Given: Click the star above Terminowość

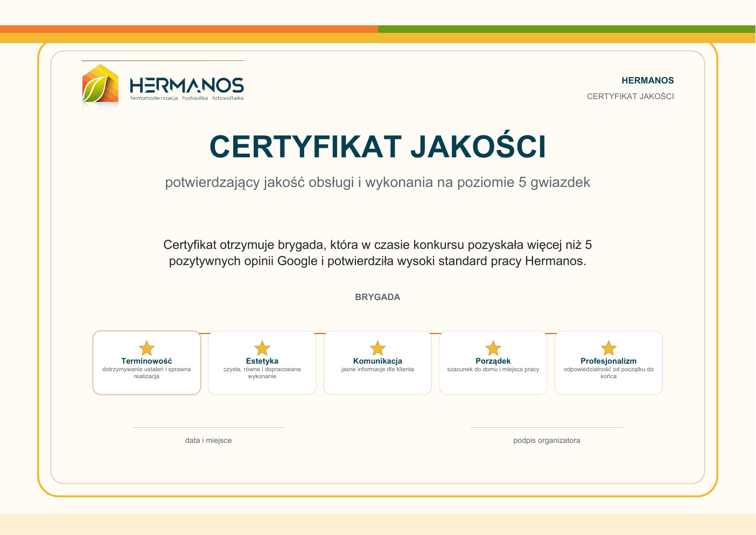Looking at the screenshot, I should tap(146, 348).
